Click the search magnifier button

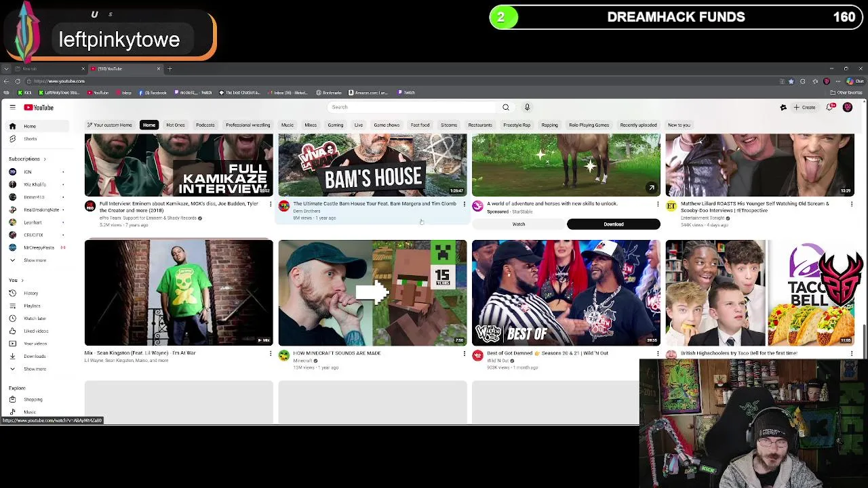click(x=505, y=107)
